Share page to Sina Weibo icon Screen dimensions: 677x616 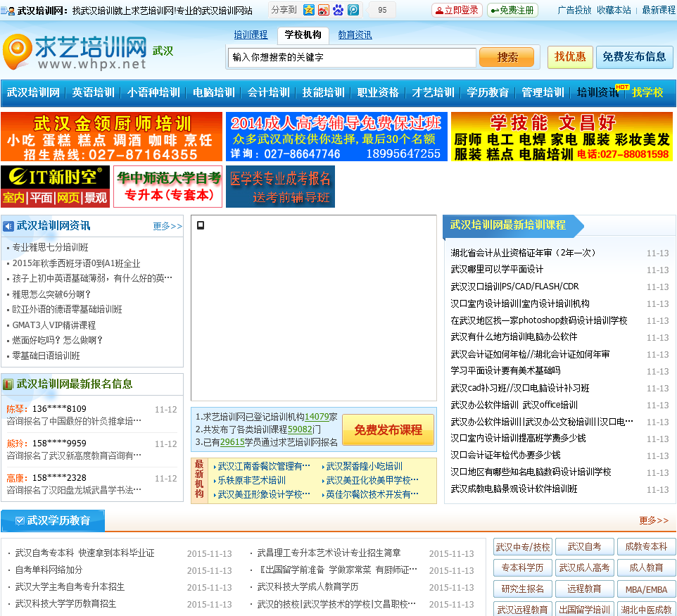coord(324,10)
